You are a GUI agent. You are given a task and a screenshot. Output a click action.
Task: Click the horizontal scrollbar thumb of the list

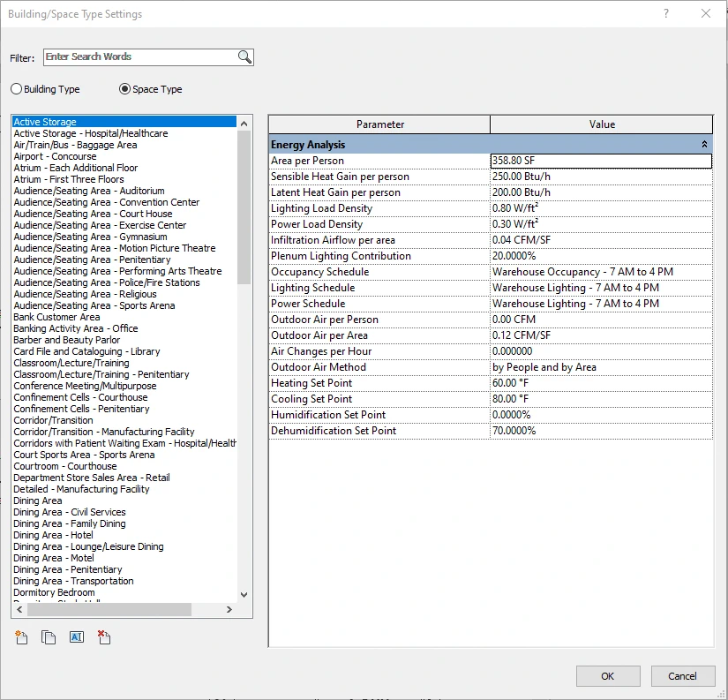point(109,609)
